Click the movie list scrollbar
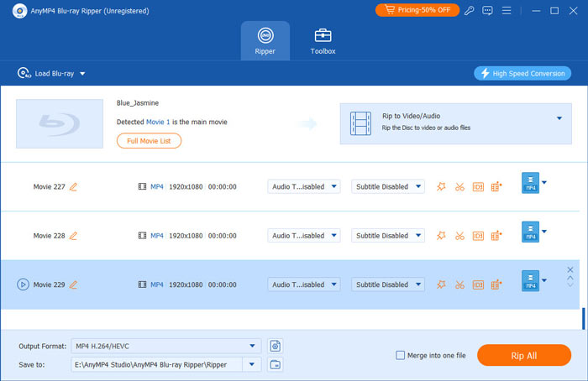This screenshot has height=381, width=588. pyautogui.click(x=584, y=319)
